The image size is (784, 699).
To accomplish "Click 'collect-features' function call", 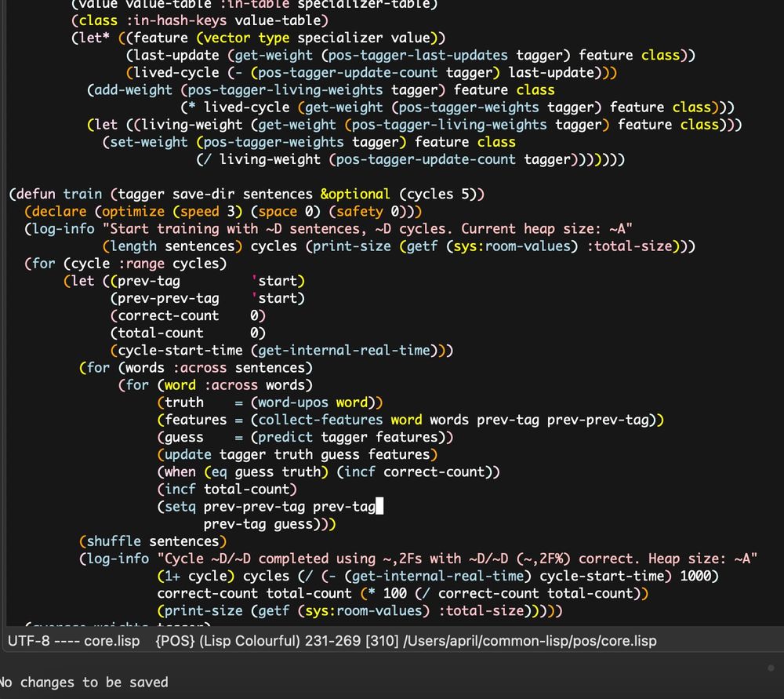I will 321,420.
